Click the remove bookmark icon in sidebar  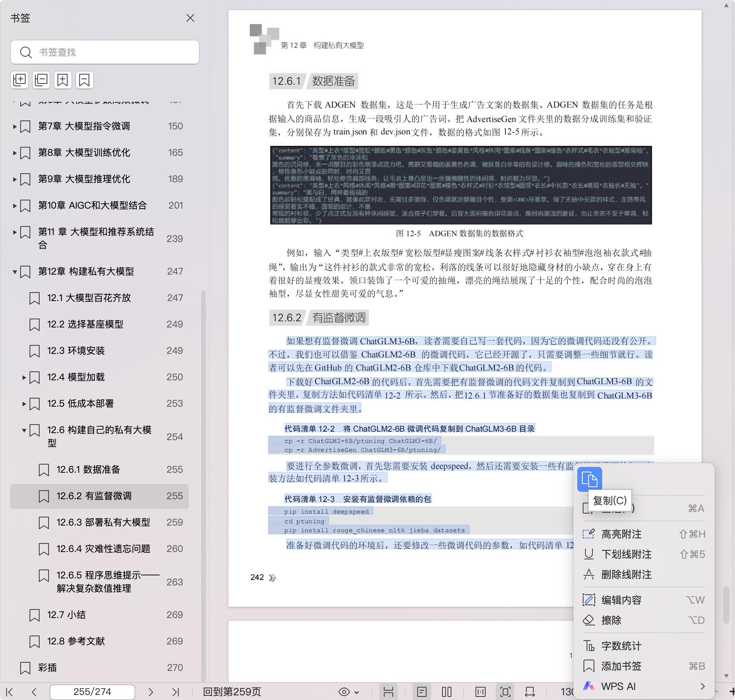click(84, 80)
